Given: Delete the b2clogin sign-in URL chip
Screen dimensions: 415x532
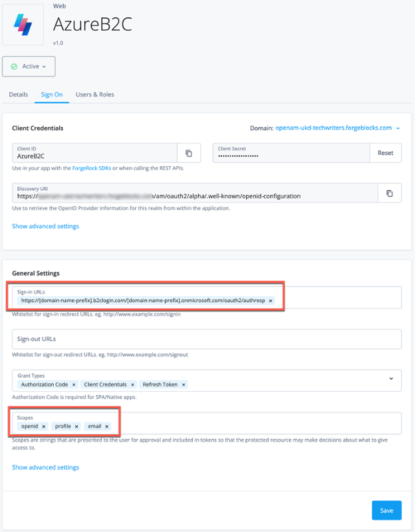Looking at the screenshot, I should click(271, 301).
